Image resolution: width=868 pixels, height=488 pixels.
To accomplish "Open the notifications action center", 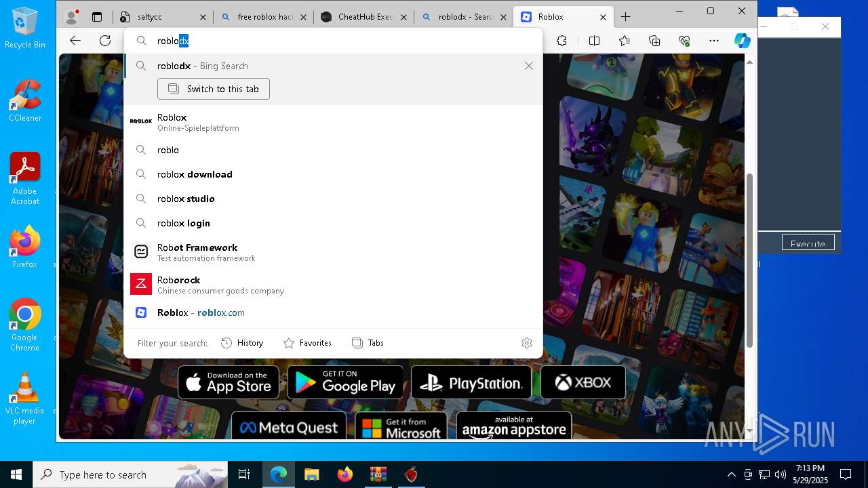I will 846,474.
